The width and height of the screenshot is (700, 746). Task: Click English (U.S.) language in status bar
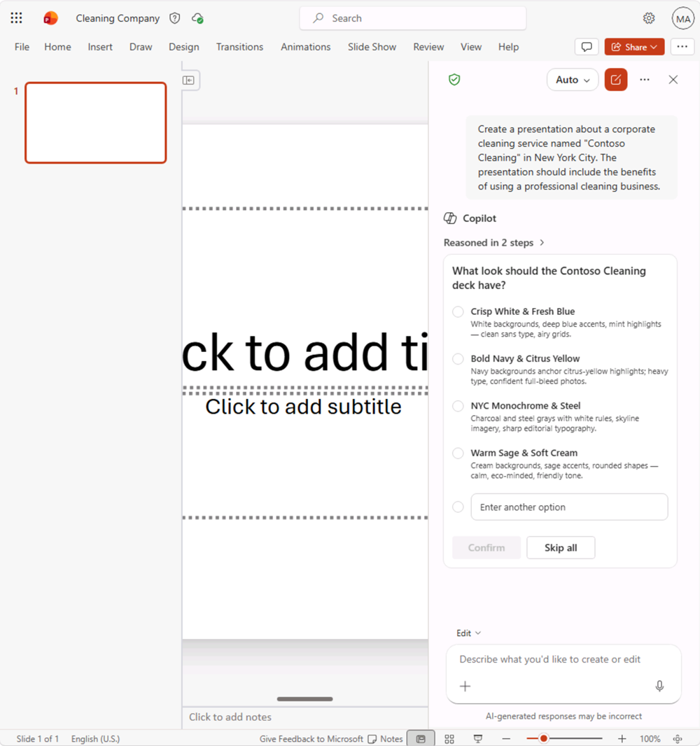(96, 739)
